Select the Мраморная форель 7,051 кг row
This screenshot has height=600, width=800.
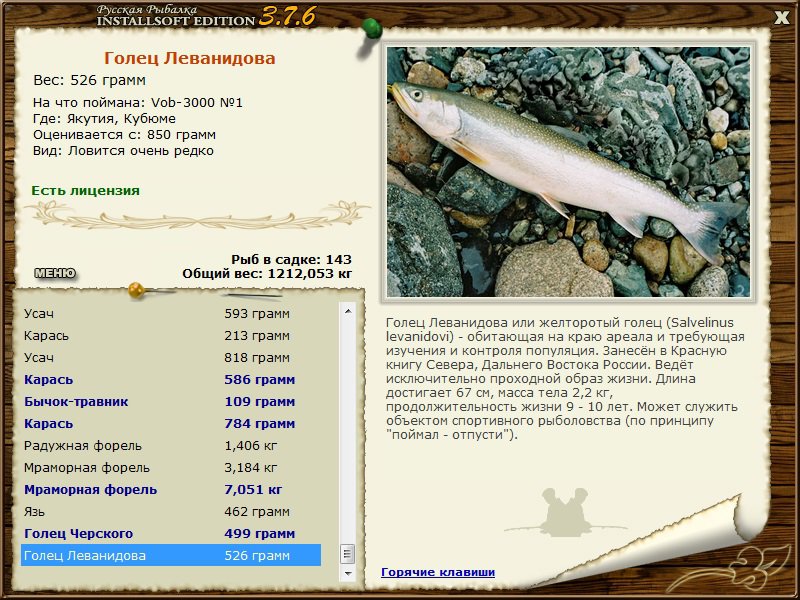coord(171,489)
